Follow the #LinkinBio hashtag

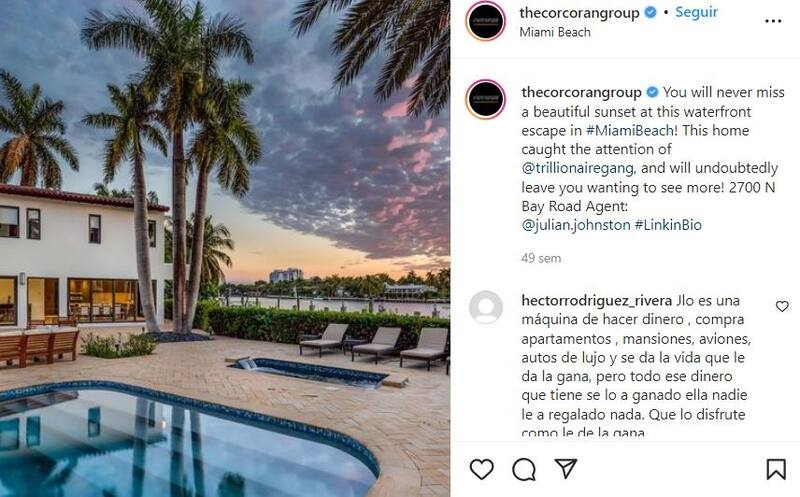pyautogui.click(x=668, y=225)
